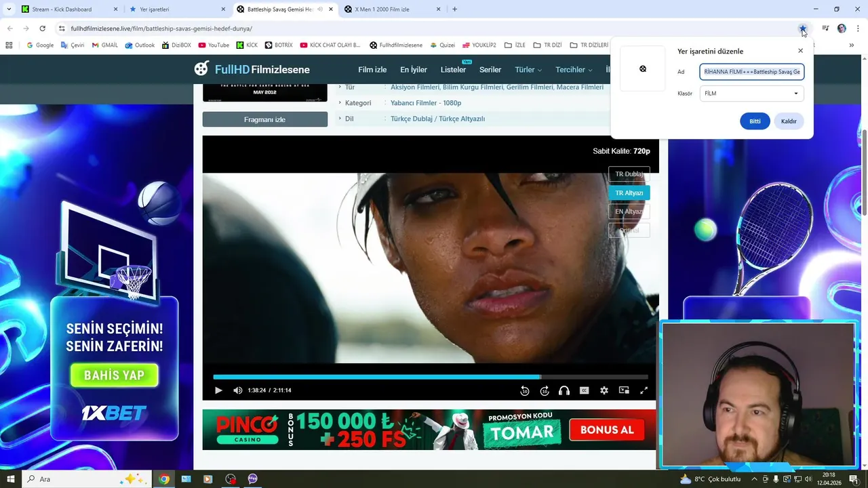The width and height of the screenshot is (868, 488).
Task: Open the Türkçe Dublaj / Türkçe Altyazılı link
Action: pos(437,119)
